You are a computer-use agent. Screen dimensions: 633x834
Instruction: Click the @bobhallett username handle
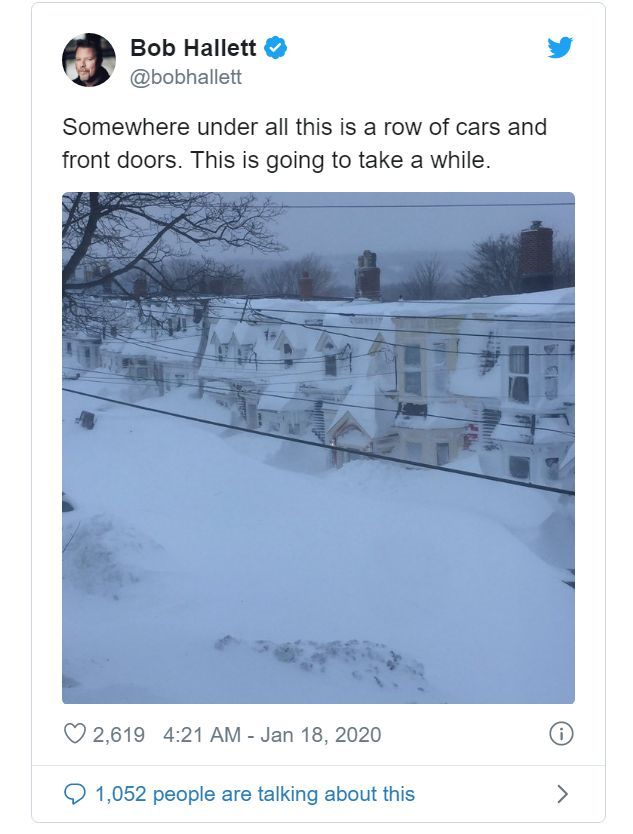click(x=186, y=72)
